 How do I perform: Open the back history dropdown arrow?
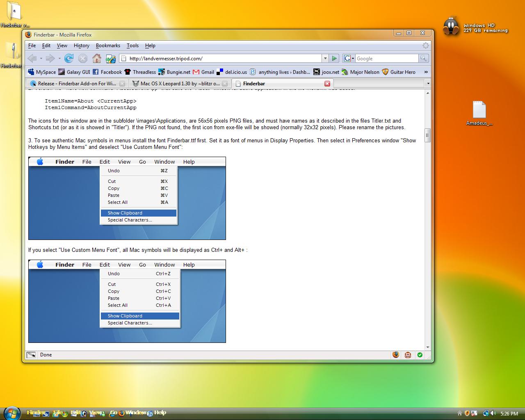[41, 58]
